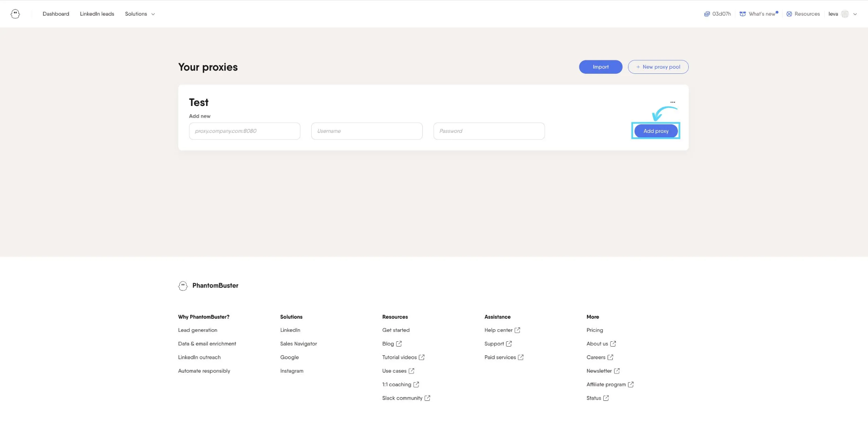This screenshot has height=423, width=868.
Task: Focus the Username input field
Action: click(x=367, y=131)
